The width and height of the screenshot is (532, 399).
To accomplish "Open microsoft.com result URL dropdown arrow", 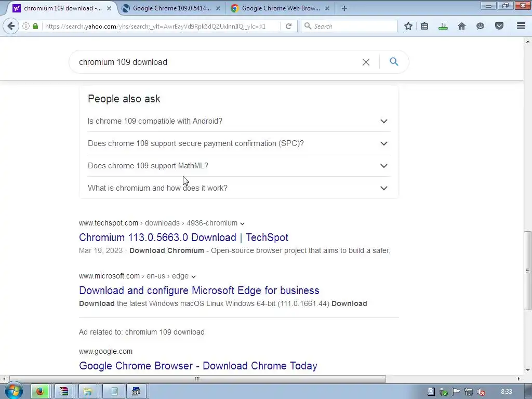I will 193,276.
